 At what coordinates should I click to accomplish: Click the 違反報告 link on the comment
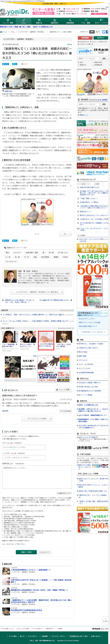tap(5, 411)
